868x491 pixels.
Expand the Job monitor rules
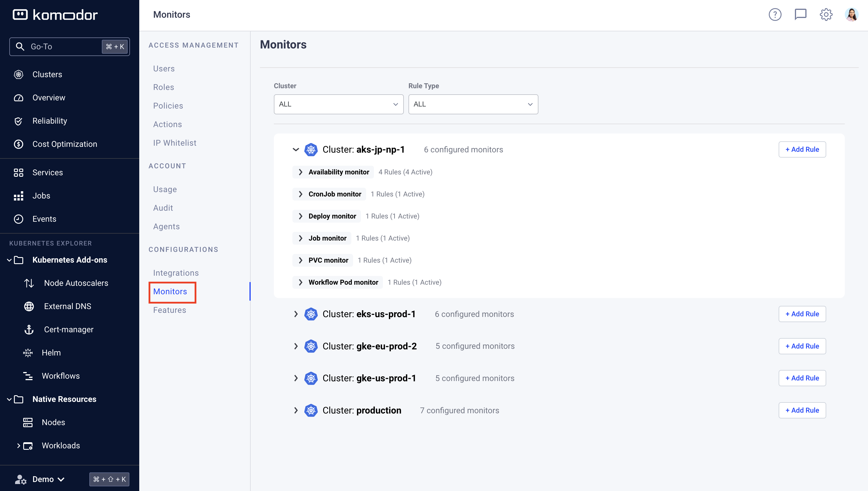point(301,239)
